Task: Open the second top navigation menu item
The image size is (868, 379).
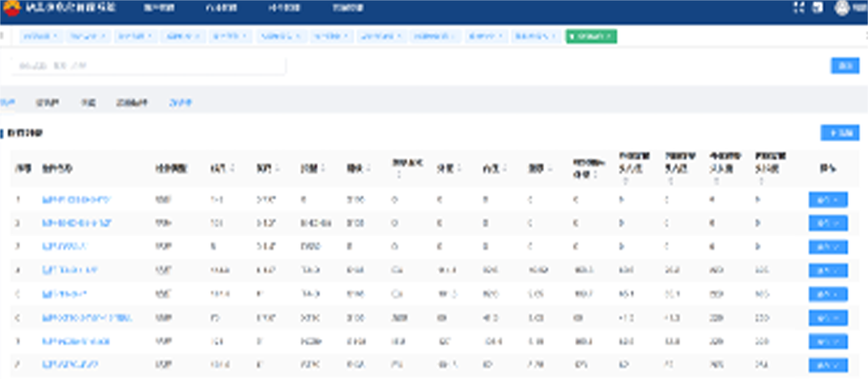Action: [x=219, y=8]
